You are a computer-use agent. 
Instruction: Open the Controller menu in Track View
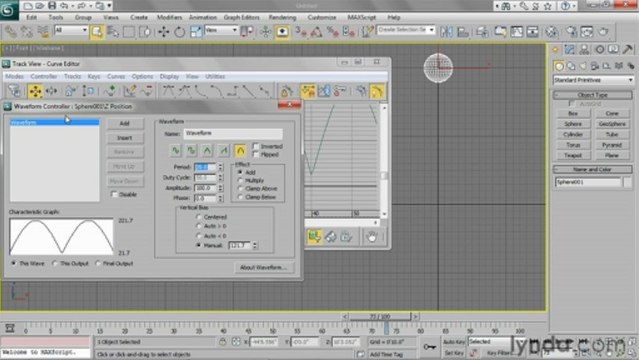pos(44,76)
